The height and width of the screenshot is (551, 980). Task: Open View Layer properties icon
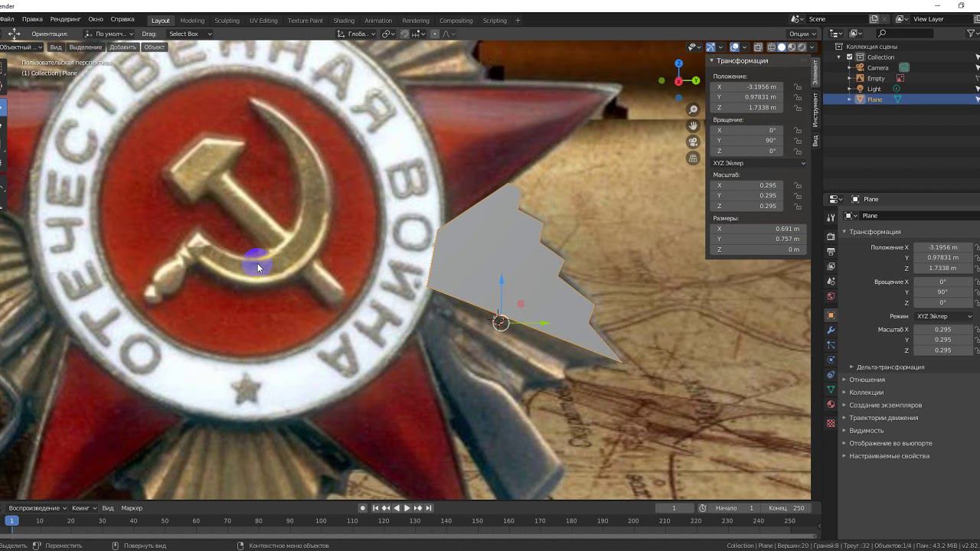pos(831,266)
